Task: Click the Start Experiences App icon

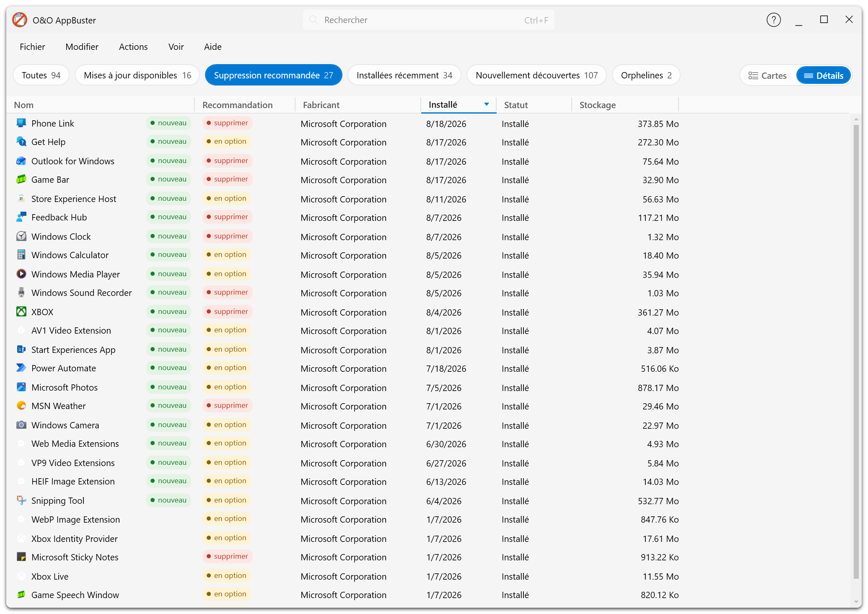Action: [21, 349]
